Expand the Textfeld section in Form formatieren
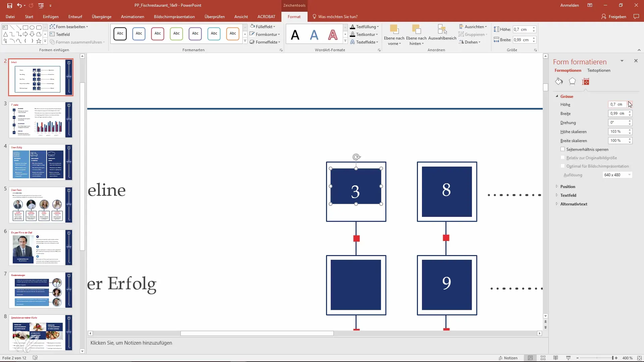The height and width of the screenshot is (362, 644). click(569, 195)
